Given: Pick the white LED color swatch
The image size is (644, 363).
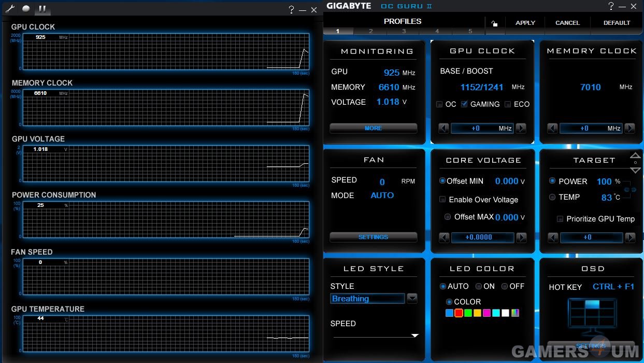Looking at the screenshot, I should [x=505, y=313].
